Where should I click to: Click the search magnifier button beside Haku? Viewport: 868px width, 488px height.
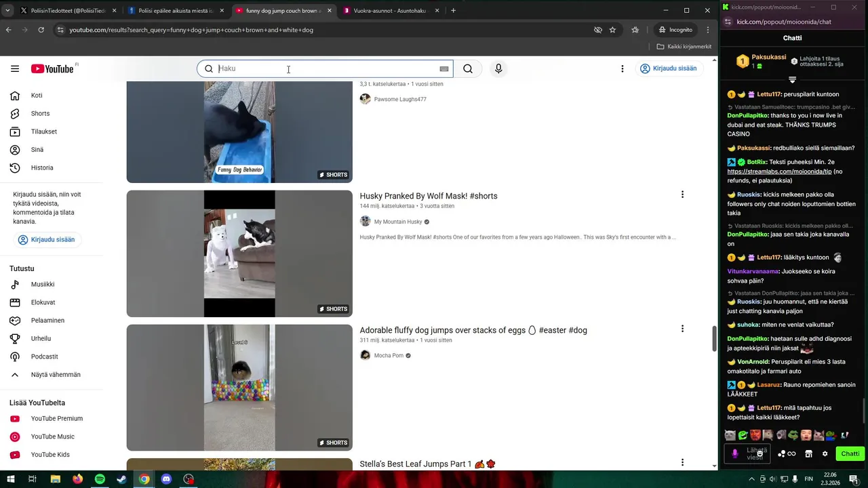click(x=468, y=68)
